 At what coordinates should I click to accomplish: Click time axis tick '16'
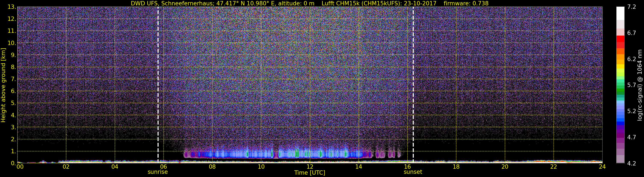(x=407, y=167)
